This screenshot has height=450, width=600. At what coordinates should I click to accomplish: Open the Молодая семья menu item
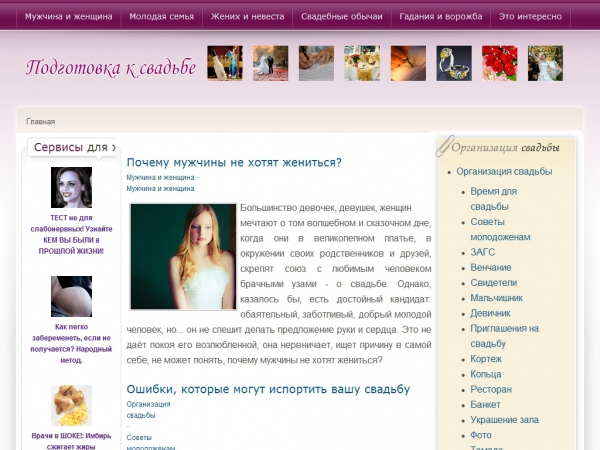click(x=161, y=16)
